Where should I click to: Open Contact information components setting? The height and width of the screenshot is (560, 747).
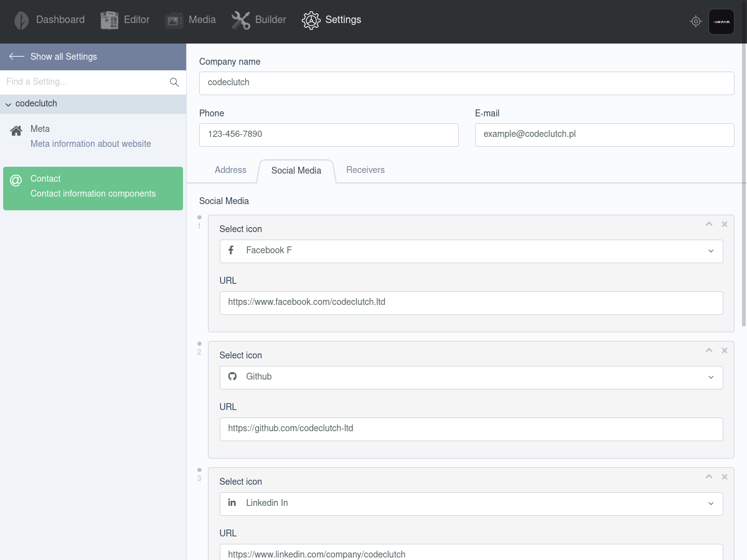tap(93, 189)
